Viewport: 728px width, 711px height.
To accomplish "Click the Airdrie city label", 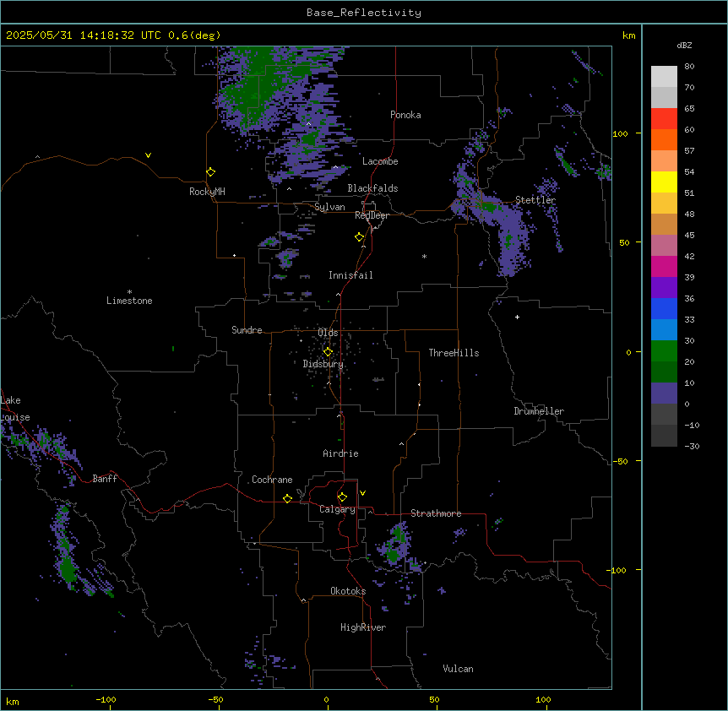I will tap(341, 453).
